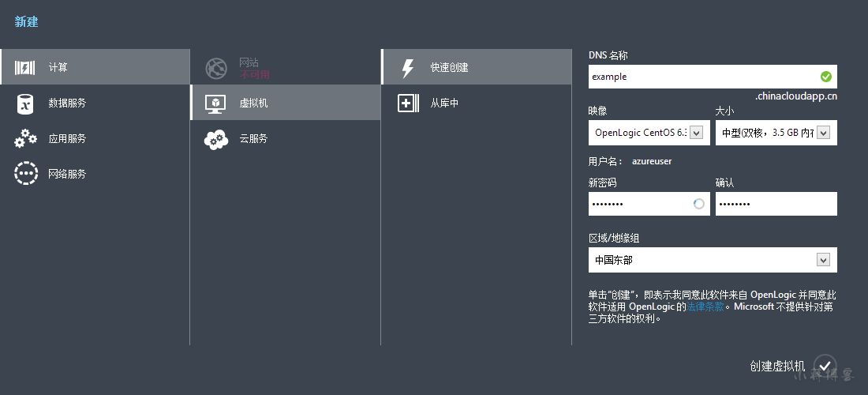Open the 法律条款 legal terms link
The height and width of the screenshot is (395, 868).
705,307
